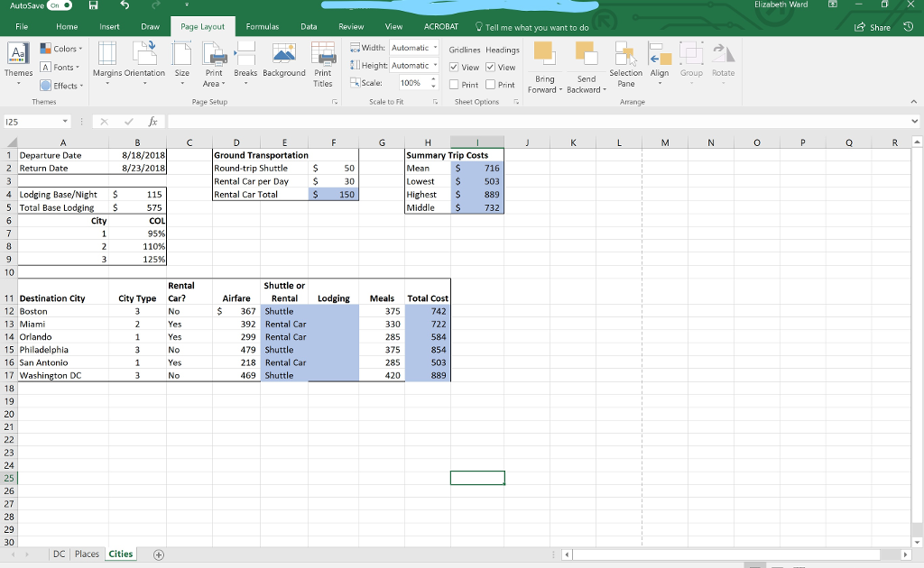Open the Places sheet tab

87,554
